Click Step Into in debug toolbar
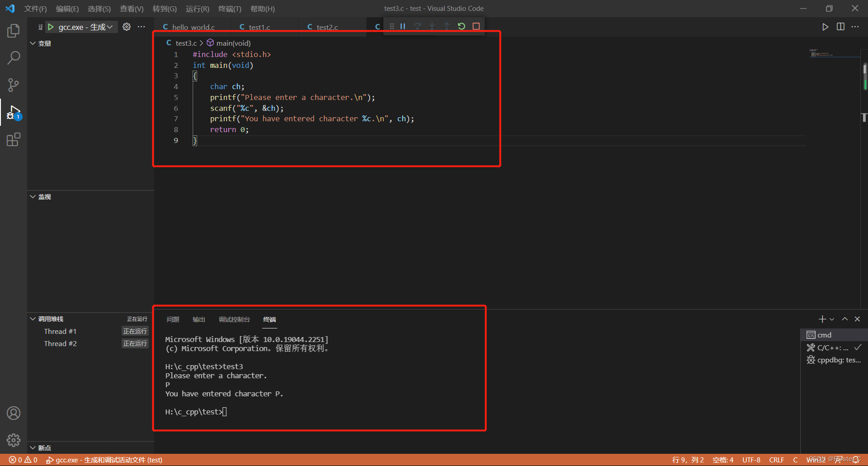Image resolution: width=868 pixels, height=466 pixels. (432, 26)
